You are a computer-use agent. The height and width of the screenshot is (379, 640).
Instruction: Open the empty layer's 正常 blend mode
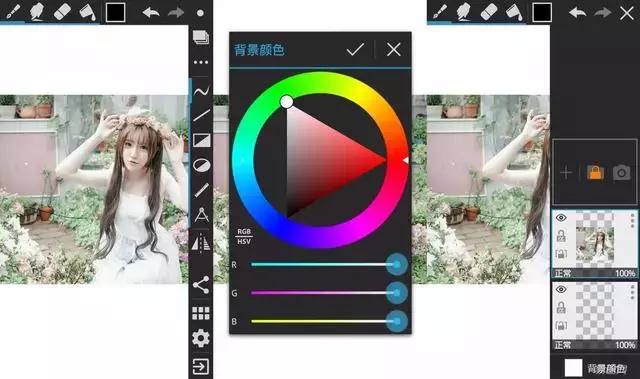(x=563, y=345)
